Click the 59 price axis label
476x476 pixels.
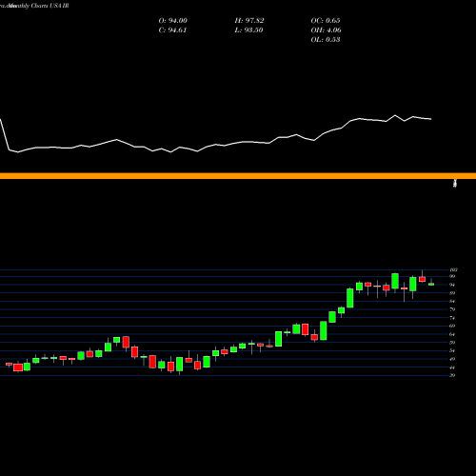click(452, 343)
